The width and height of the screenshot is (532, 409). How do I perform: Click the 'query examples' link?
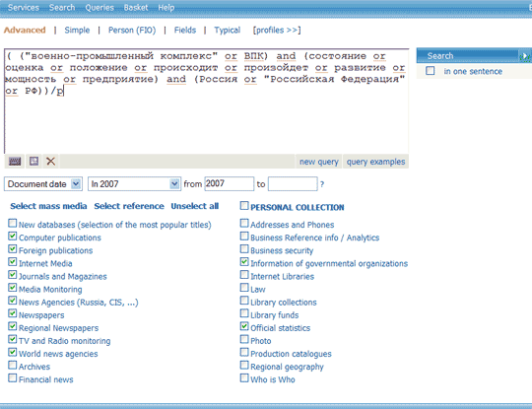pyautogui.click(x=375, y=162)
